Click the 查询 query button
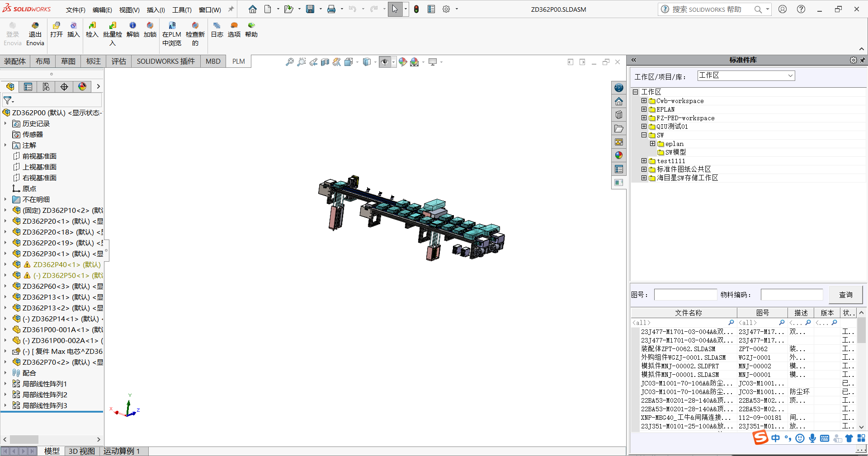868x456 pixels. coord(845,295)
